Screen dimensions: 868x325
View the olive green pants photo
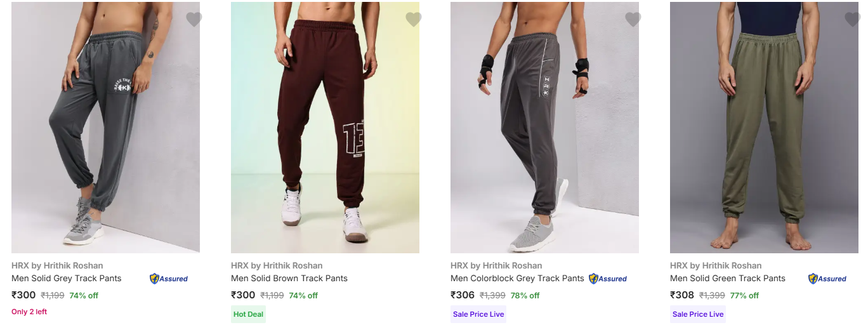[764, 128]
